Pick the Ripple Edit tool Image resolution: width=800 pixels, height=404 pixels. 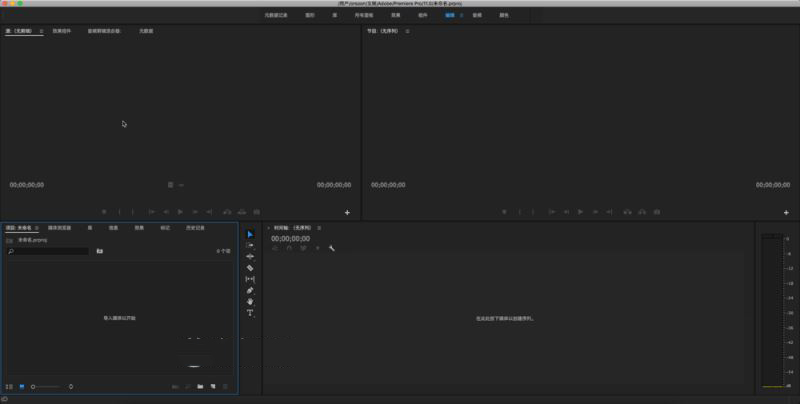(250, 256)
